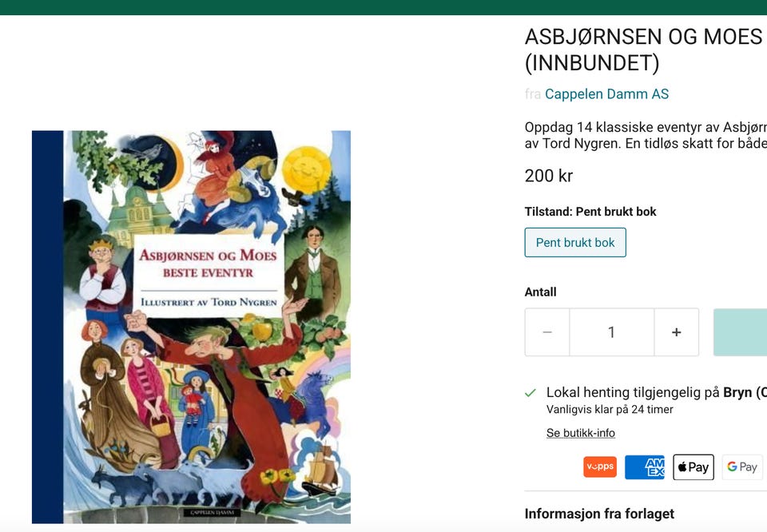Click the orange Vipps payment icon
This screenshot has height=532, width=767.
(600, 466)
